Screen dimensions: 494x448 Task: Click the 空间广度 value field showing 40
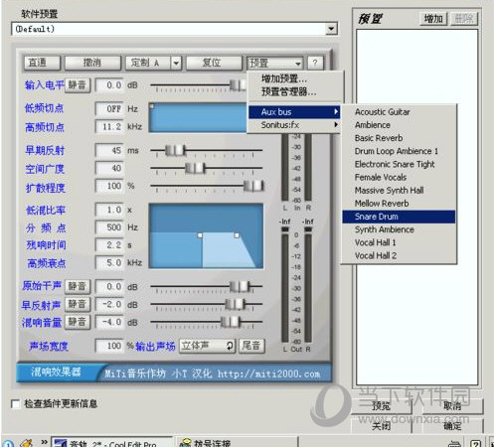tap(109, 168)
